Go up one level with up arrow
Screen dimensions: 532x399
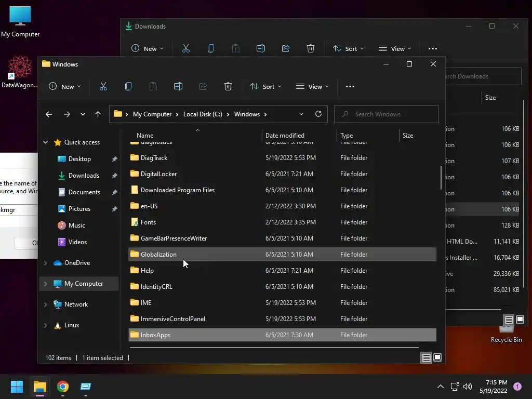[x=98, y=114]
